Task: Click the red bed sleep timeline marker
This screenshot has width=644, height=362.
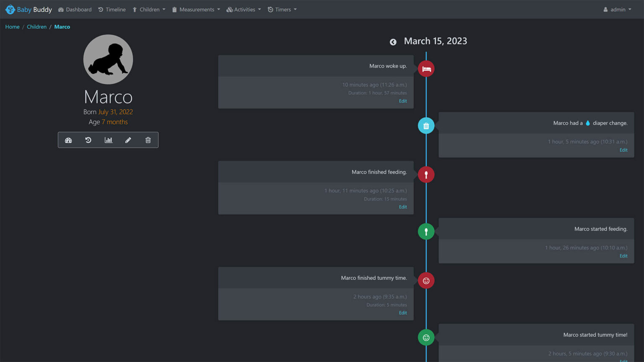Action: tap(426, 69)
